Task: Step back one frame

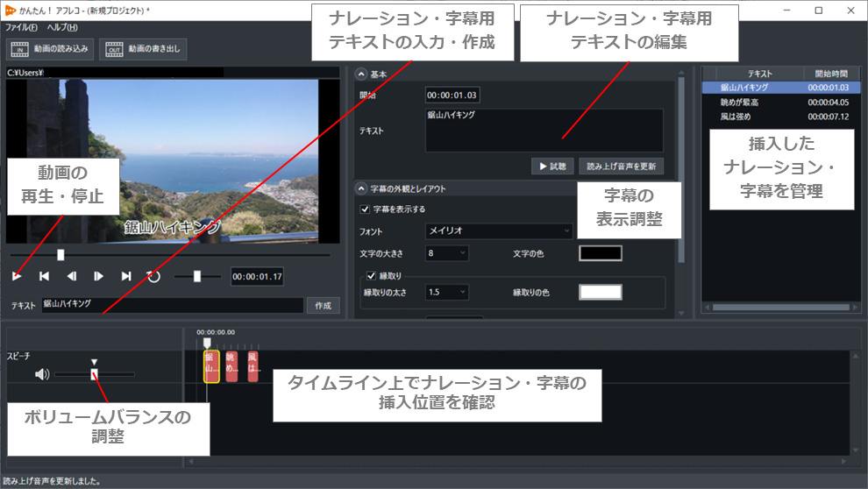Action: [71, 276]
